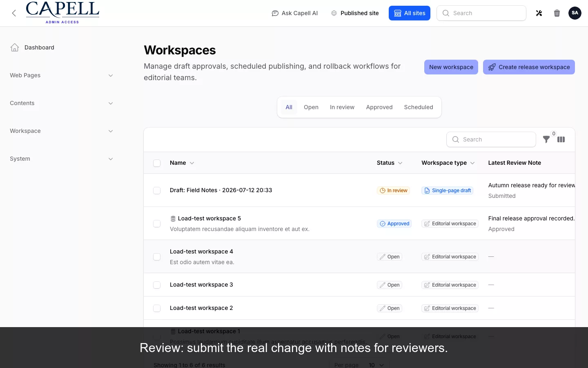Click 'Final release approval recorded.' note

[531, 218]
